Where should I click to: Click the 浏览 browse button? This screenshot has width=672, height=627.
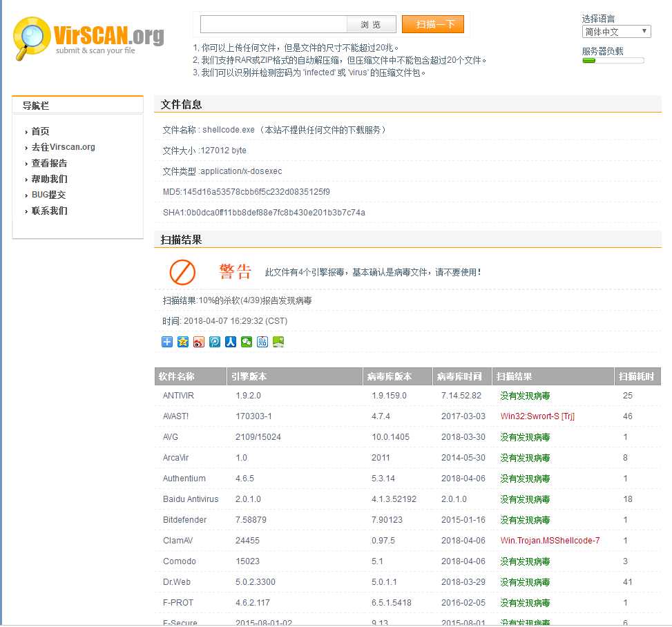pyautogui.click(x=371, y=24)
